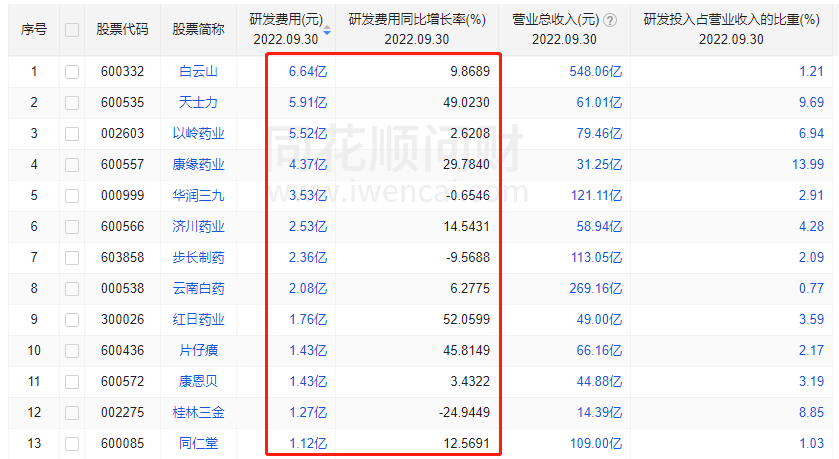Select the checkbox for 片仔癀
This screenshot has width=839, height=459.
(72, 351)
